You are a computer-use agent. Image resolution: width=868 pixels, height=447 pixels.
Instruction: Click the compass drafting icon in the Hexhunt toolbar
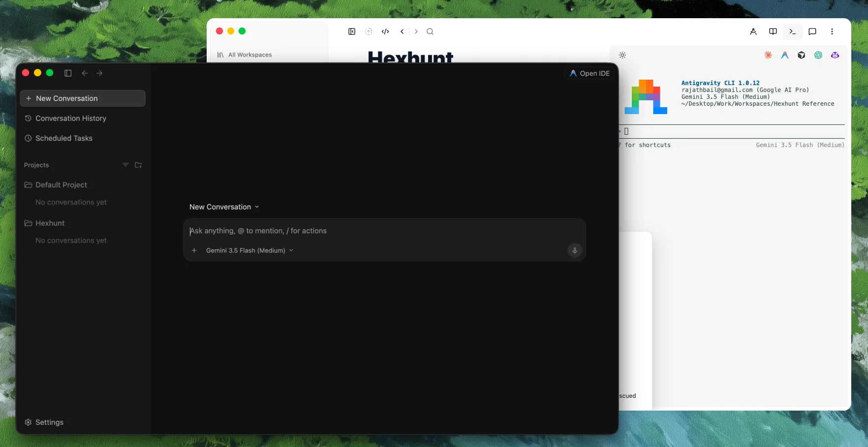[x=753, y=31]
